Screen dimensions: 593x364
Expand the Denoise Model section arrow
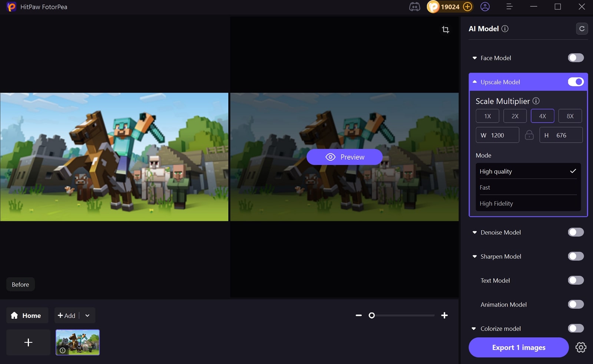coord(474,232)
